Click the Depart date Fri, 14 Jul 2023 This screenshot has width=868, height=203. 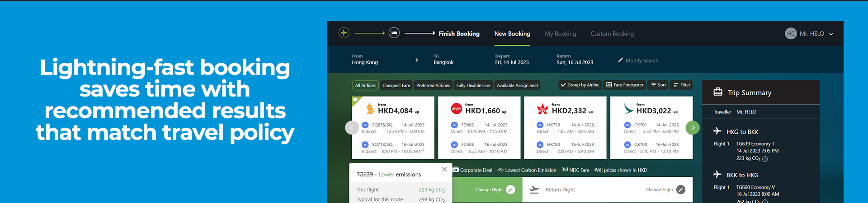(512, 60)
